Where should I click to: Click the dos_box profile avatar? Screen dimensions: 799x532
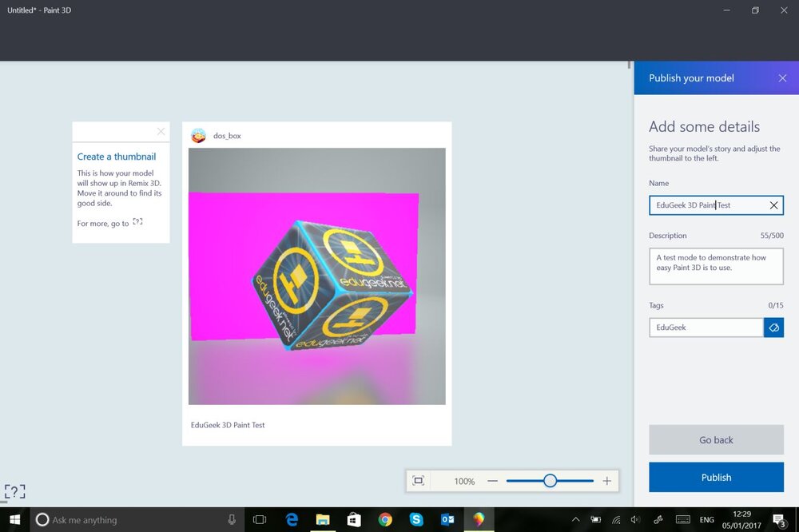[x=198, y=136]
